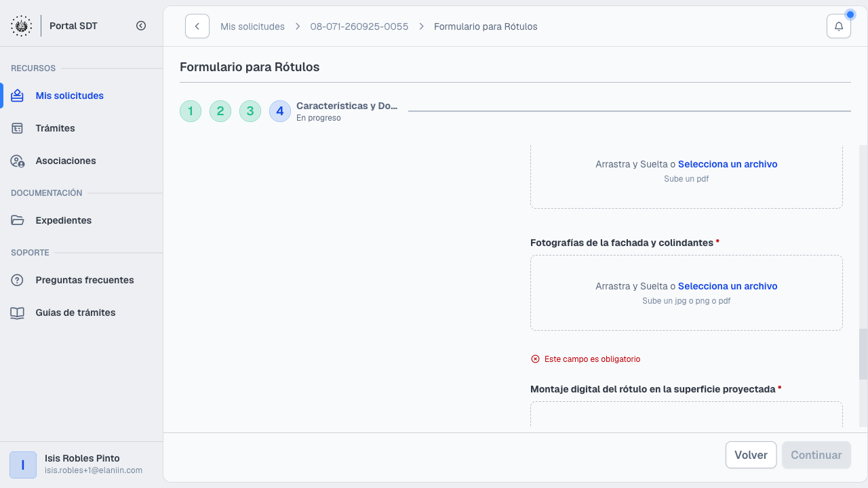Viewport: 868px width, 488px height.
Task: Click the Continuar button
Action: (x=816, y=455)
